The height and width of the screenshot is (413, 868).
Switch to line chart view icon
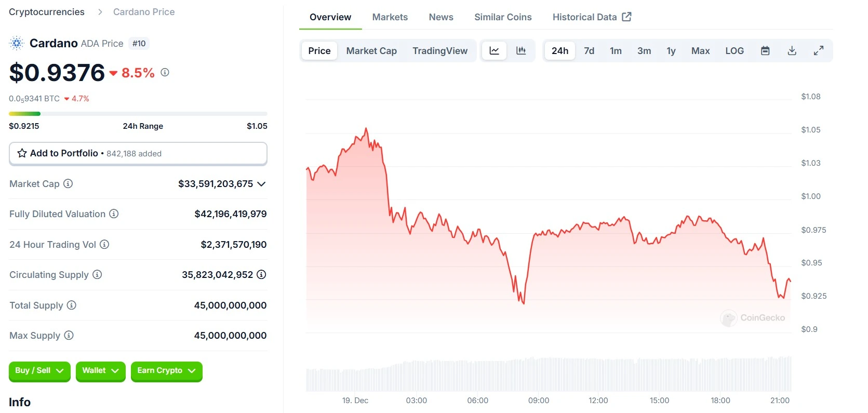[494, 51]
